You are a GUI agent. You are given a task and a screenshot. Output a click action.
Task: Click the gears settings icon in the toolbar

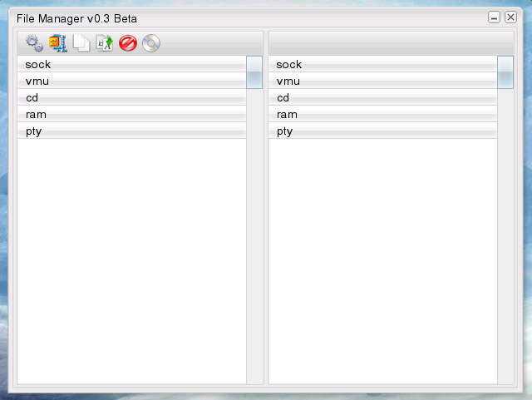[x=35, y=43]
